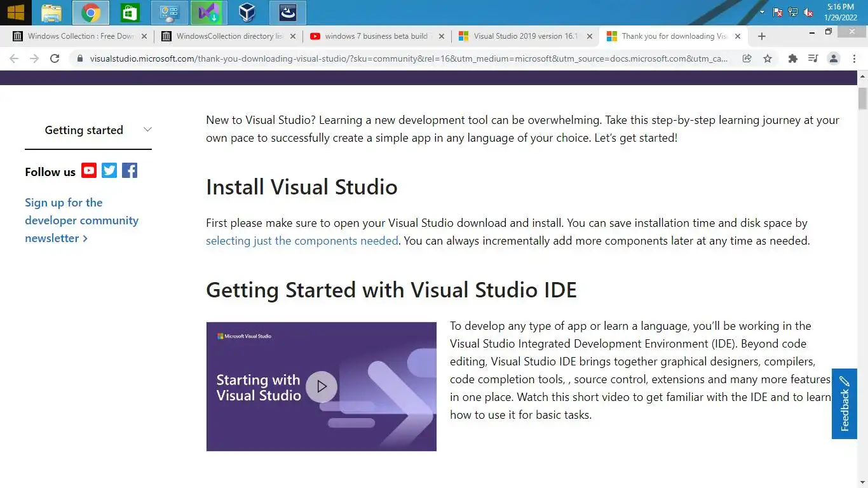Open the media control icon in toolbar
The image size is (868, 488).
coord(813,58)
